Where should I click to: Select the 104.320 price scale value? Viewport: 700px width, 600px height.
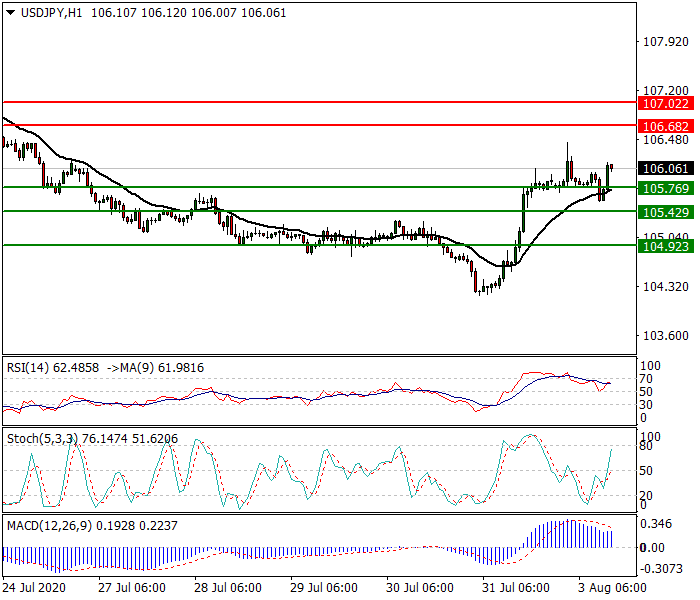click(x=666, y=286)
